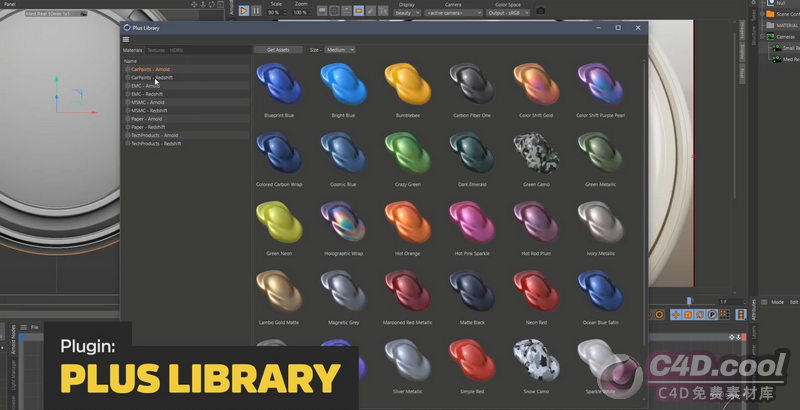Switch to the Textures tab
The width and height of the screenshot is (800, 410).
point(156,50)
